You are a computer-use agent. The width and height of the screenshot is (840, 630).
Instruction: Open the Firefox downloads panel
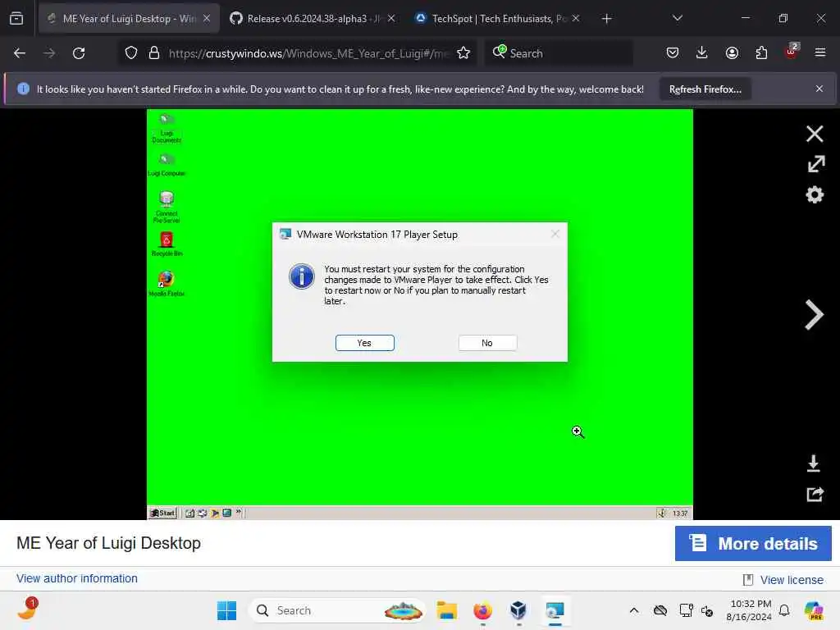pos(702,53)
